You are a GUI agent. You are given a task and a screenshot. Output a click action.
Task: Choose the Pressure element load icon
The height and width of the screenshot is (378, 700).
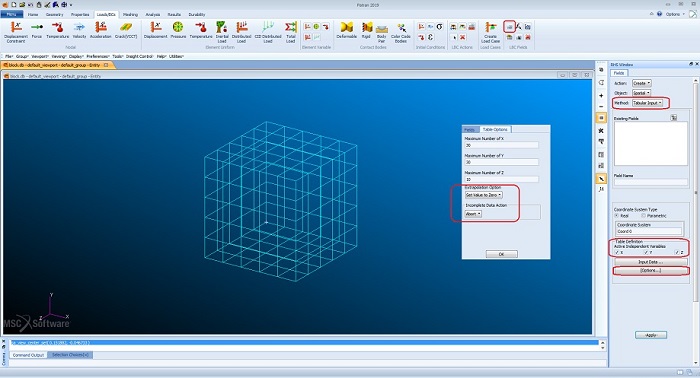coord(178,30)
